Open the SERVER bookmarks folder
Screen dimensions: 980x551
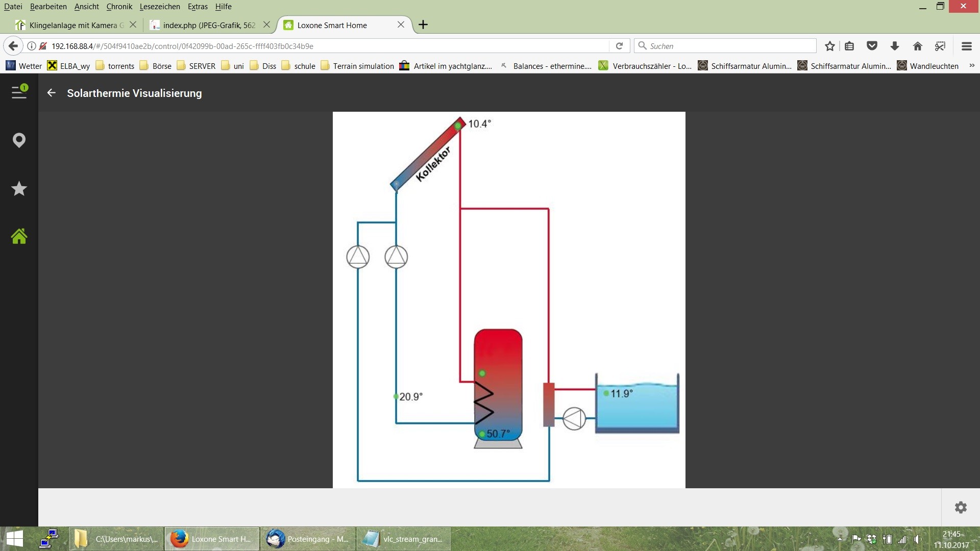click(196, 66)
